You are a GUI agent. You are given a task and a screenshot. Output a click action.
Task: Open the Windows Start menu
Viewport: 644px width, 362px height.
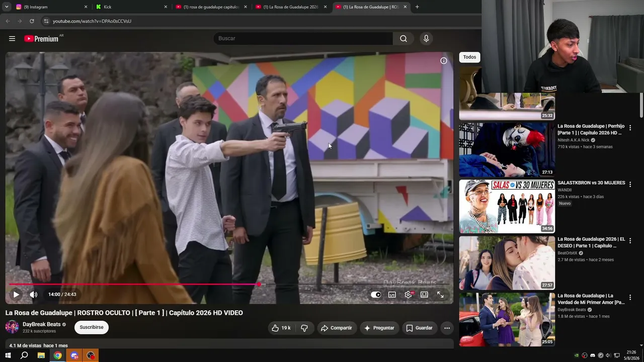point(8,355)
